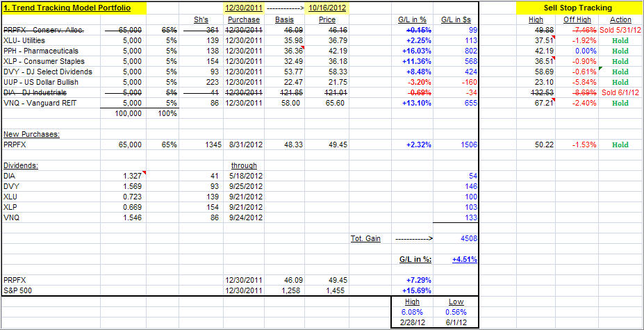
Task: Click the UUP loss value -3.20%
Action: coord(420,82)
